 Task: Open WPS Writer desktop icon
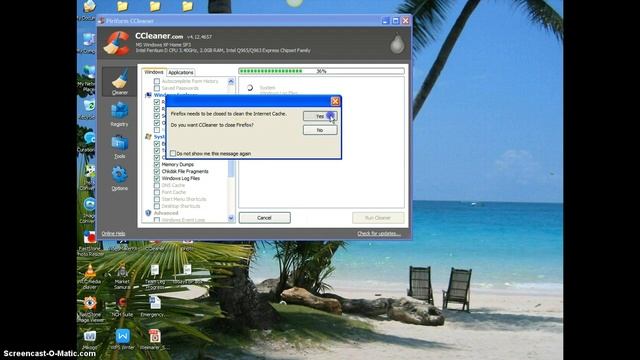pyautogui.click(x=122, y=340)
